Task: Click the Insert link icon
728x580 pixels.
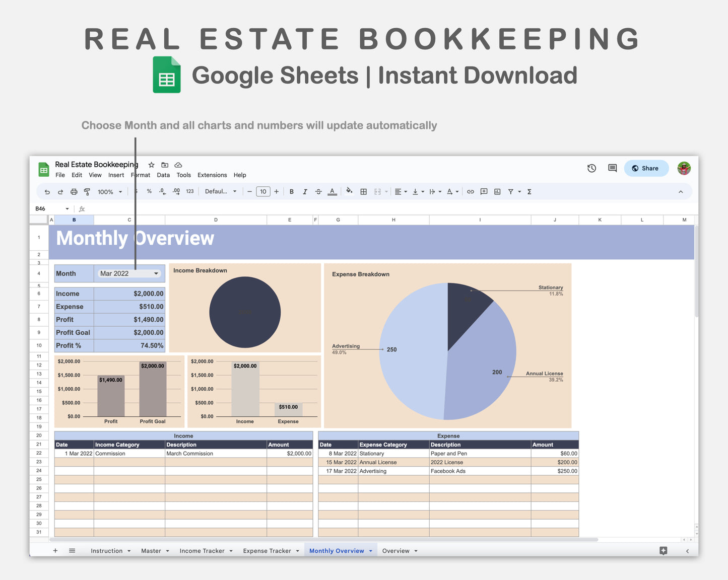Action: coord(470,192)
